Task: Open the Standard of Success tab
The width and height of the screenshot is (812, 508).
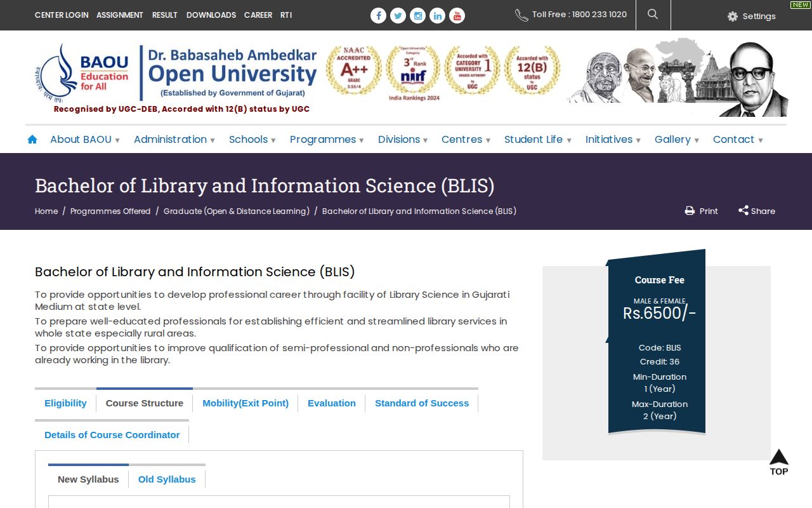Action: pyautogui.click(x=422, y=403)
